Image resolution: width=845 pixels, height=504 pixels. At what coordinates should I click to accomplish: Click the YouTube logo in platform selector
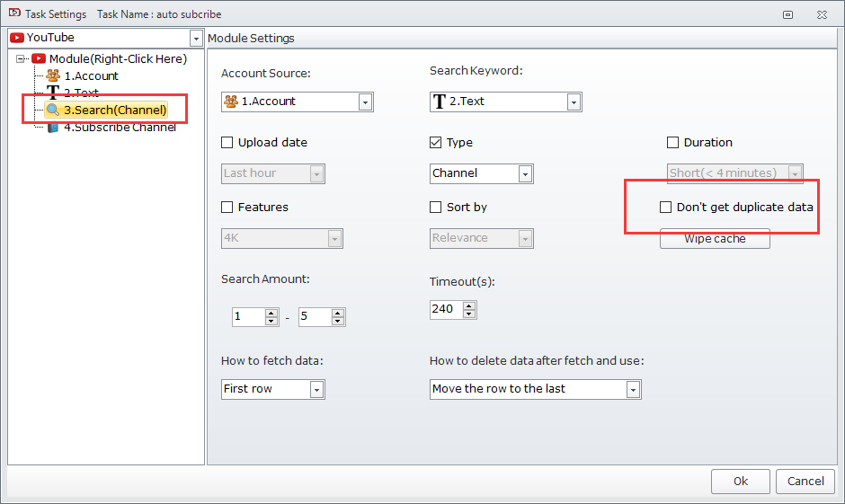pyautogui.click(x=17, y=38)
